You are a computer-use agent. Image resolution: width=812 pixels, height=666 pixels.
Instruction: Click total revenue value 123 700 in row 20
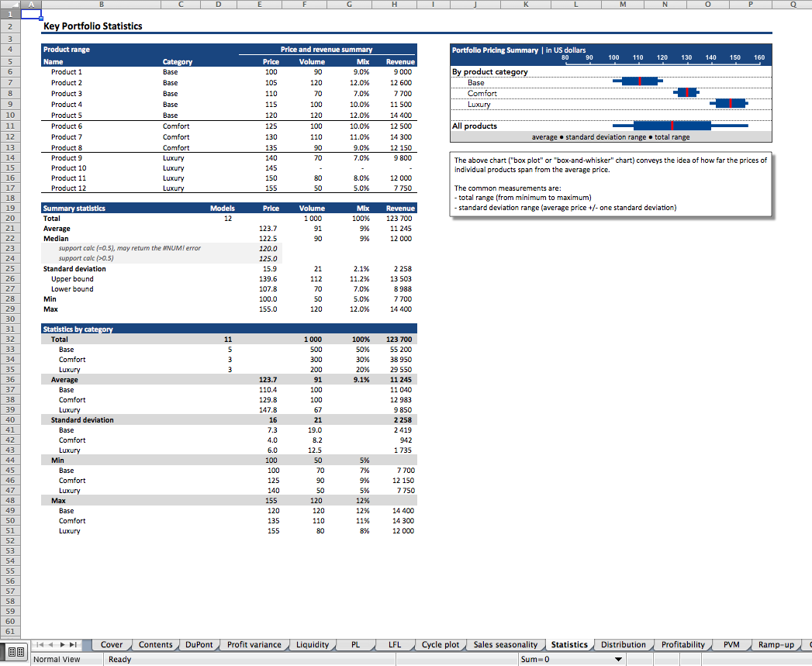399,219
